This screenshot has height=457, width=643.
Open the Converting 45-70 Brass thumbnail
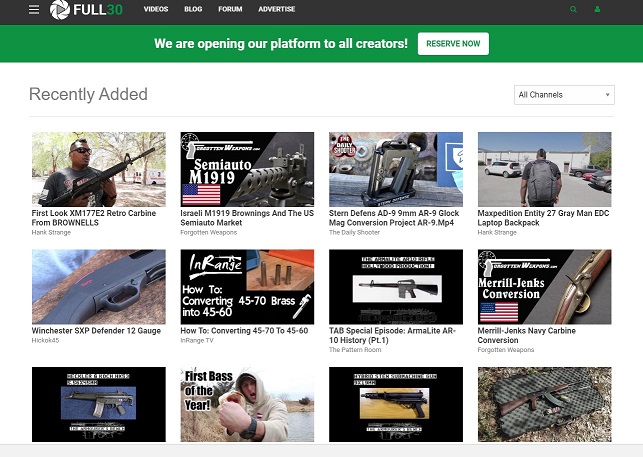click(x=247, y=287)
